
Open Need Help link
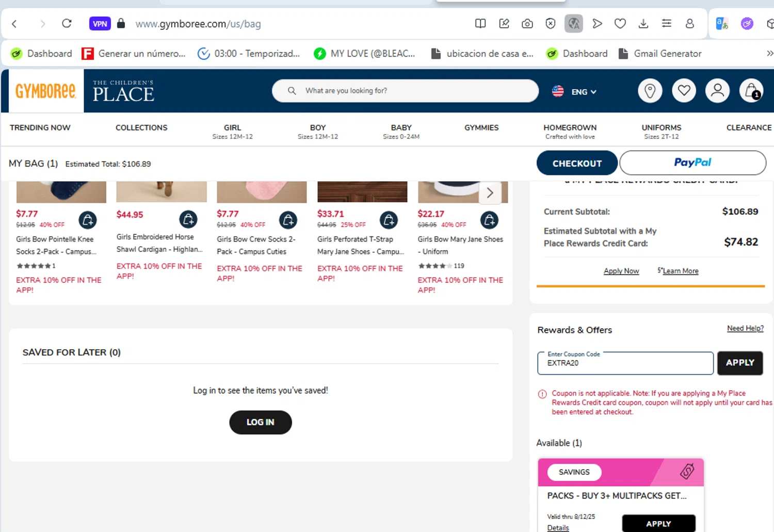click(745, 328)
